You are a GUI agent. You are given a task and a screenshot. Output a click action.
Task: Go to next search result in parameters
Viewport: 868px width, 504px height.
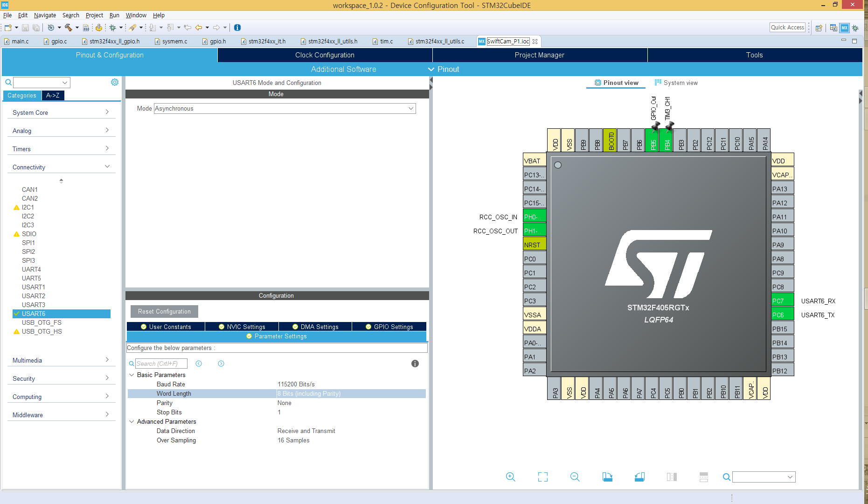pos(221,364)
